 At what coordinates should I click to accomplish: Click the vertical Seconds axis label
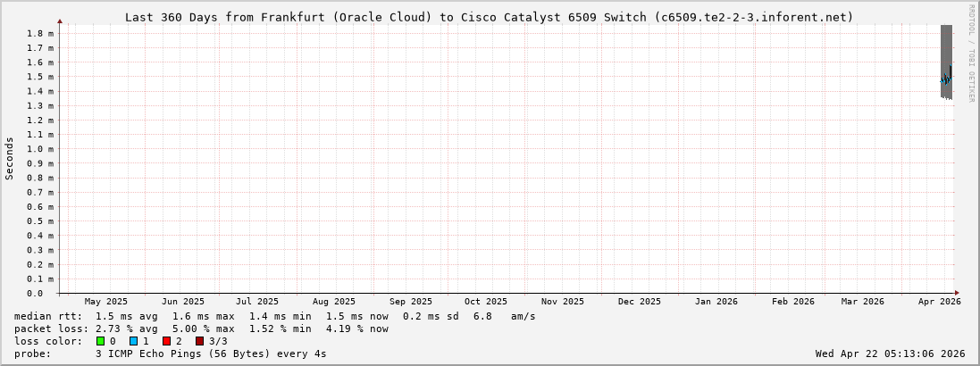pyautogui.click(x=10, y=158)
